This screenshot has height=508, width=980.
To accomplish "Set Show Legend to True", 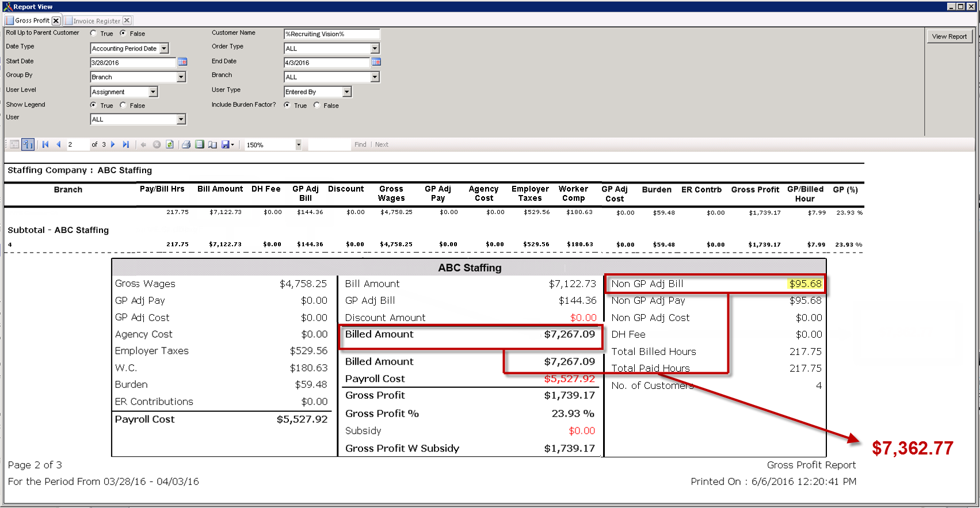I will 93,105.
